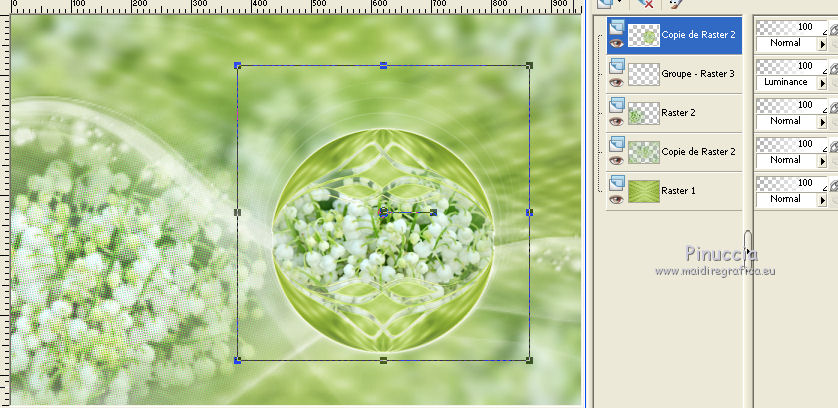
Task: Click the rotation handle beside the pivot point
Action: coord(433,212)
